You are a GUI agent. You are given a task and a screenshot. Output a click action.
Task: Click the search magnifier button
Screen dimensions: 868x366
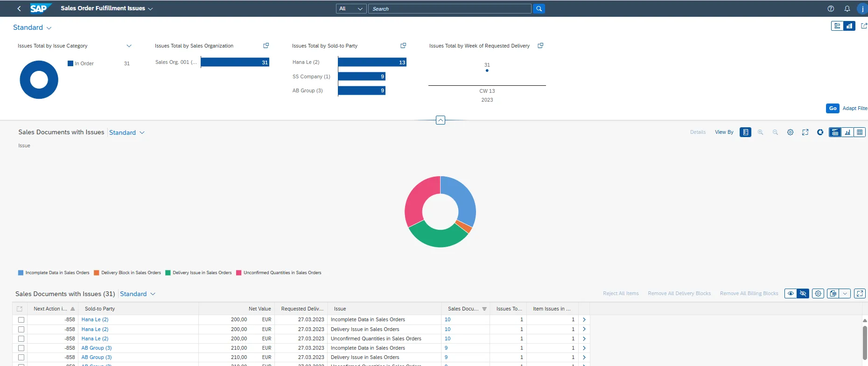(x=539, y=8)
